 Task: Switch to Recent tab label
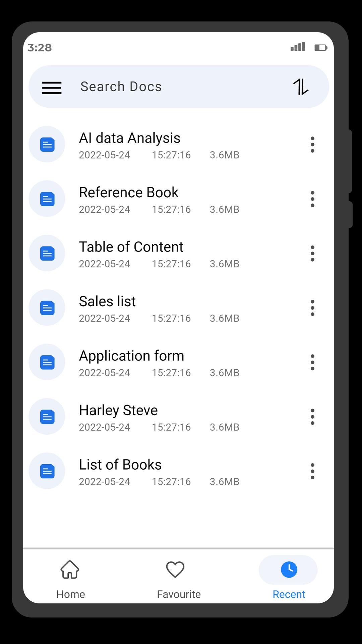(289, 594)
